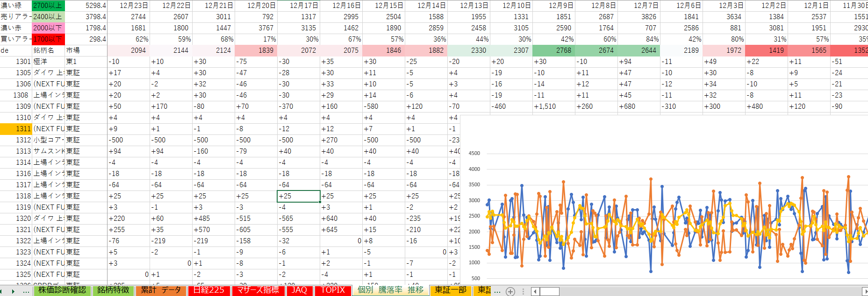Screen dimensions: 868x296
Task: Go to the 日経225 sheet tab
Action: pyautogui.click(x=209, y=290)
